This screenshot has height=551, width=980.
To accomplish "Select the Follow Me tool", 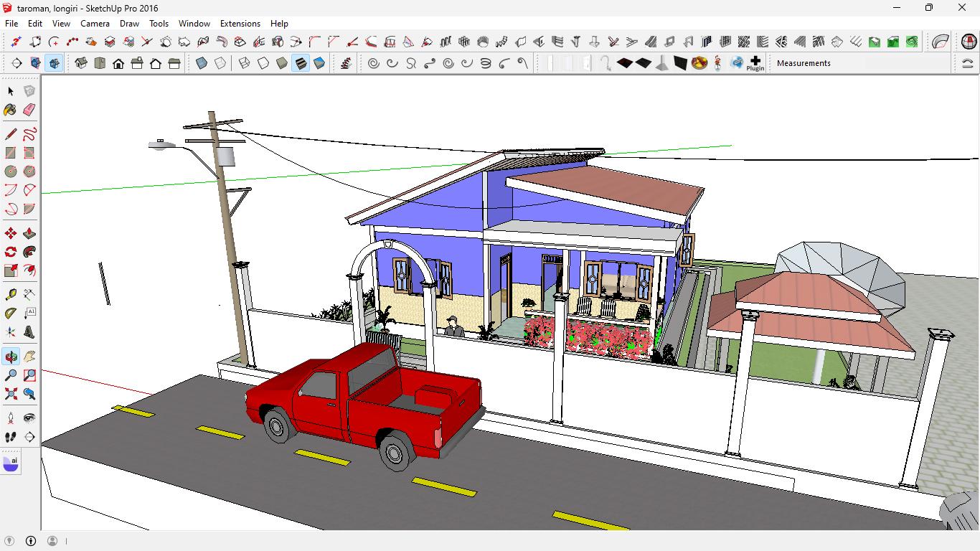I will 29,252.
